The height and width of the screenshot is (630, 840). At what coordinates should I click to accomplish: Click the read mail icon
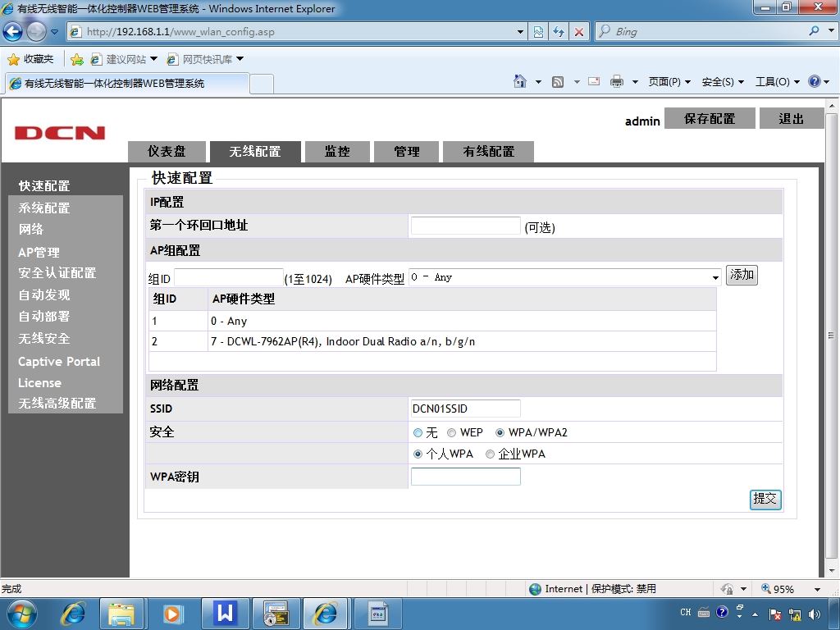point(594,81)
